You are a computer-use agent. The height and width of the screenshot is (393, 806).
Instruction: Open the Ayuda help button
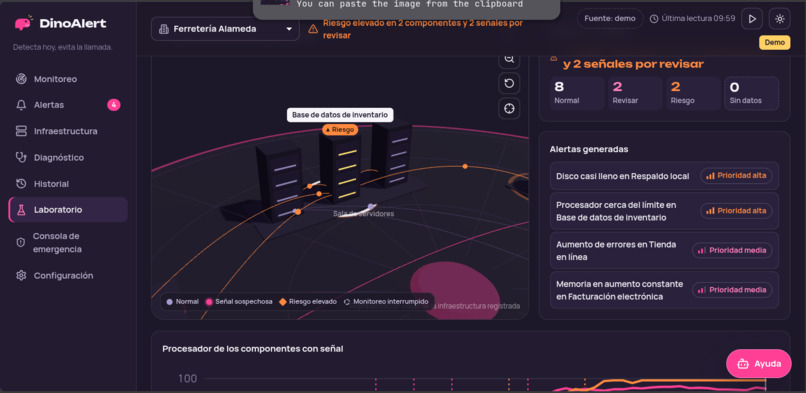[759, 364]
